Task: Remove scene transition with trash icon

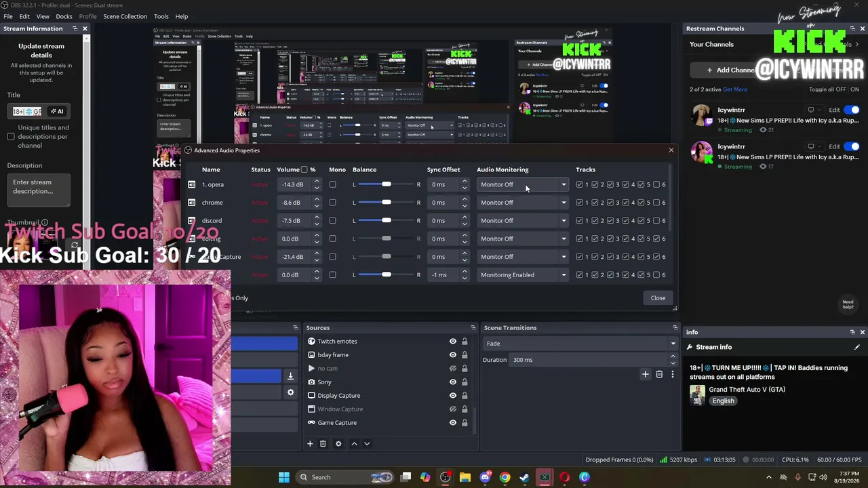Action: tap(659, 374)
